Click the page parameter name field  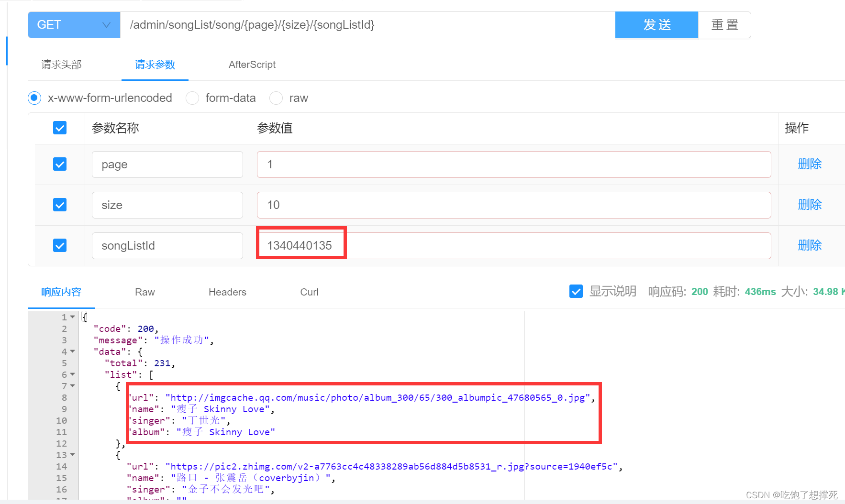pyautogui.click(x=167, y=164)
